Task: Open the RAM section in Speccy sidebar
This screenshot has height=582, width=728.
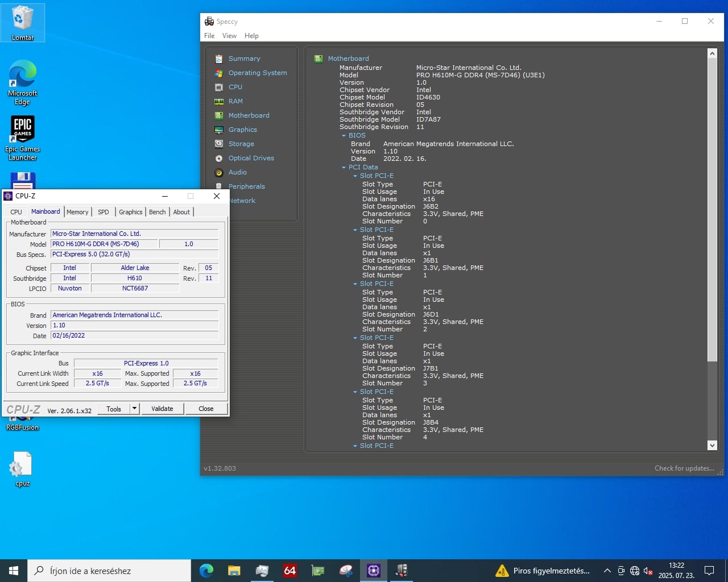Action: pos(219,101)
